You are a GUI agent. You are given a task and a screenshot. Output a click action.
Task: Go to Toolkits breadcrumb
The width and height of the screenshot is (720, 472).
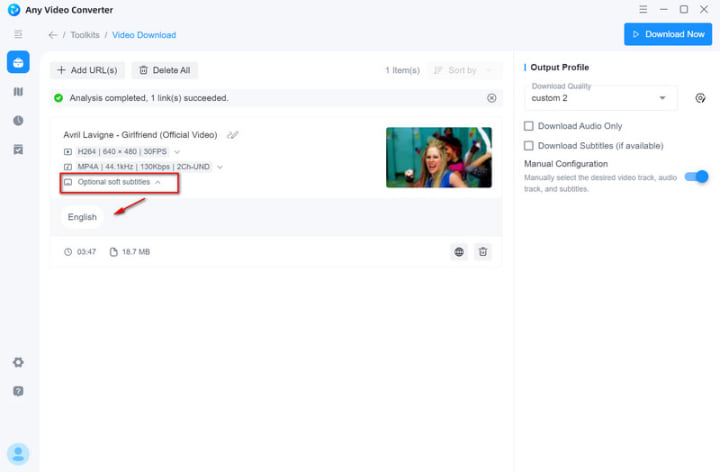(x=85, y=35)
